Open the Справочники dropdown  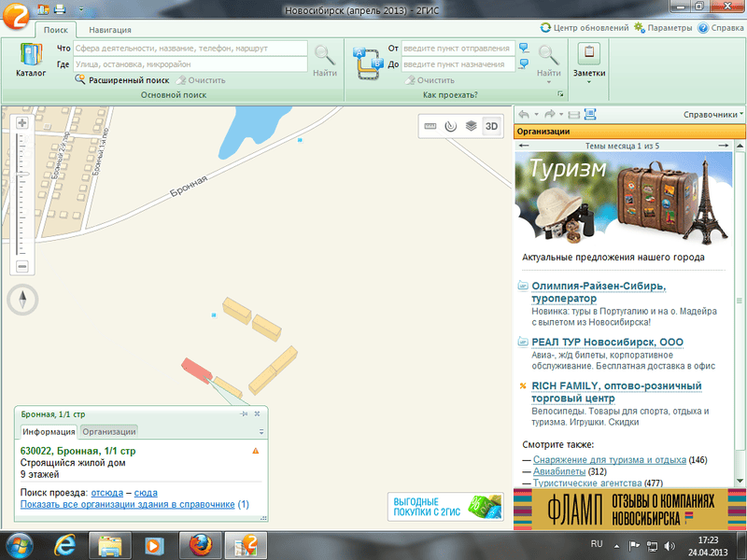click(x=713, y=114)
